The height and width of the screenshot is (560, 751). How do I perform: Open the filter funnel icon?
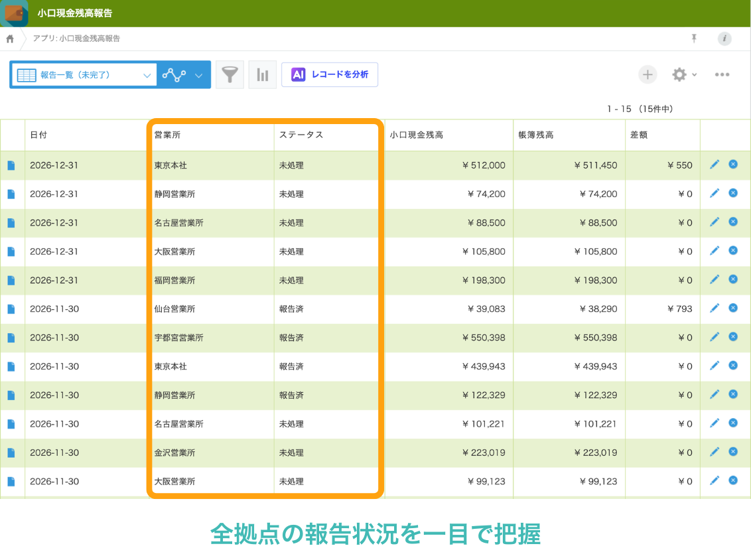[230, 75]
